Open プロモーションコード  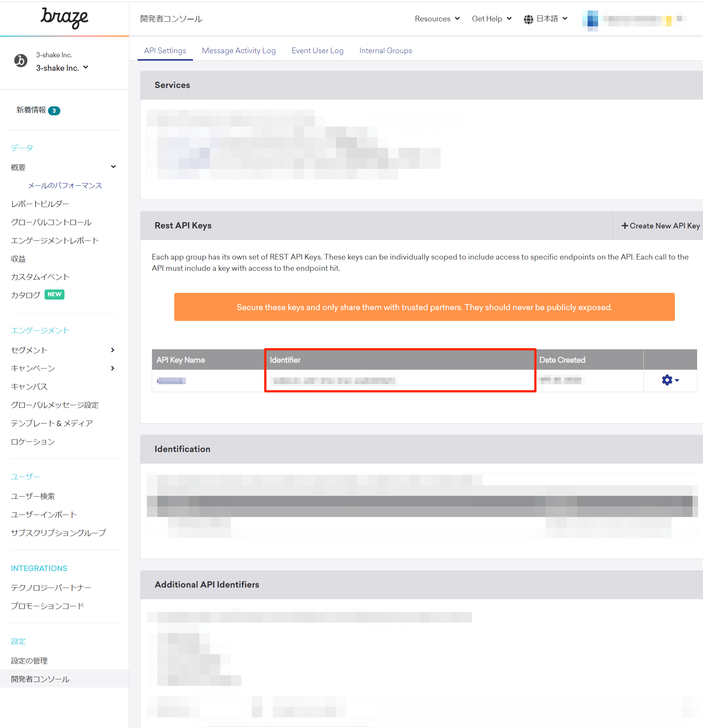pyautogui.click(x=48, y=606)
